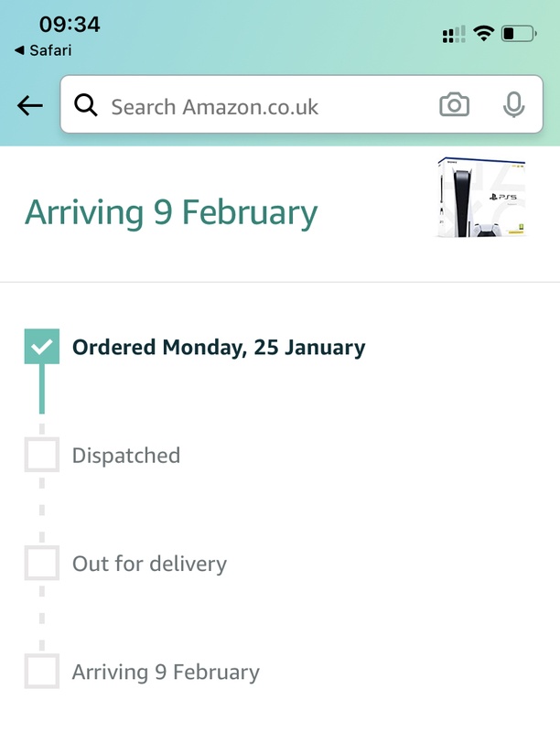
Task: Tap the Dispatched checkbox
Action: pos(41,455)
